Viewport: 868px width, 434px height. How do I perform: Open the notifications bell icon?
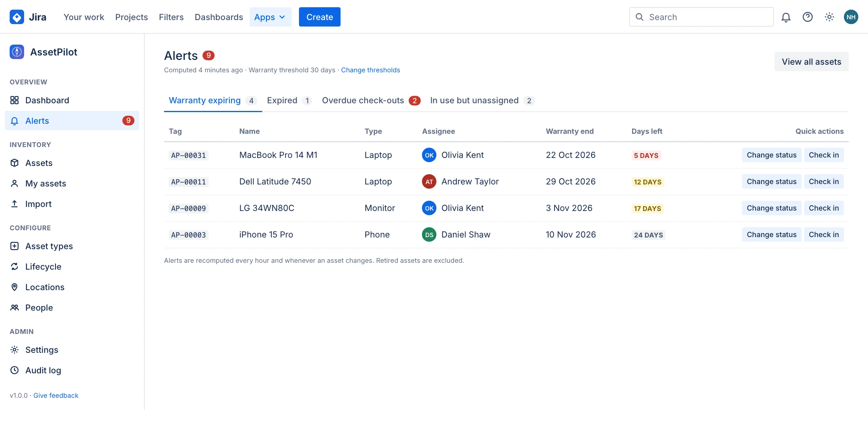[x=786, y=17]
